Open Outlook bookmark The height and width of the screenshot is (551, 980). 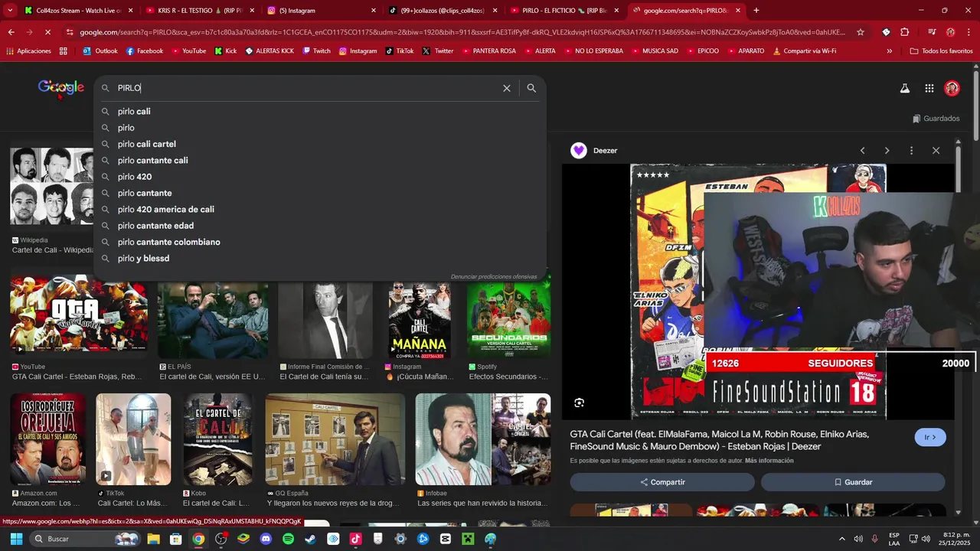pos(100,51)
